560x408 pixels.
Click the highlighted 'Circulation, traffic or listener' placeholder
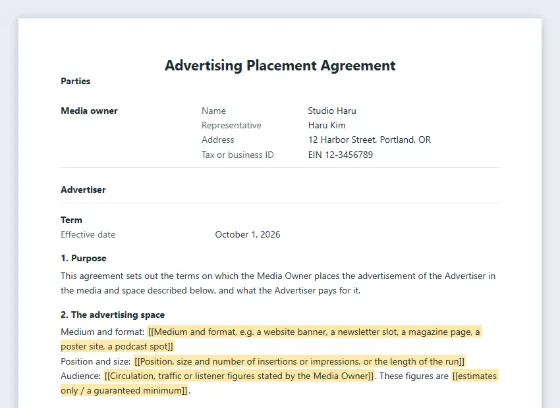239,376
